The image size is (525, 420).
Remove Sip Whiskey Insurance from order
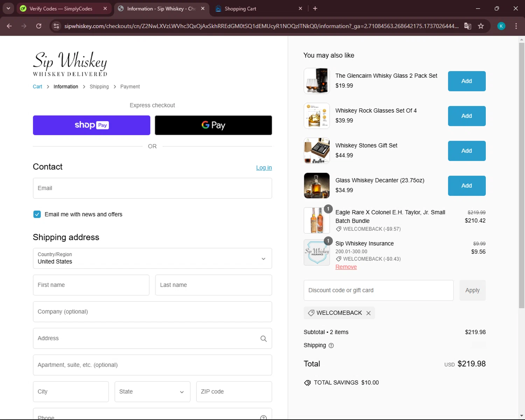346,267
